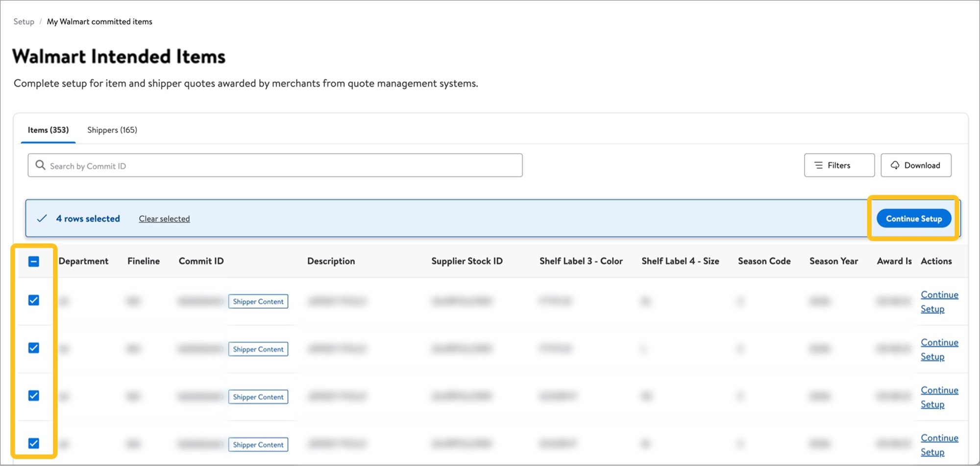Viewport: 980px width, 466px height.
Task: Click the Shelf Label 4 - Size header
Action: pos(681,261)
